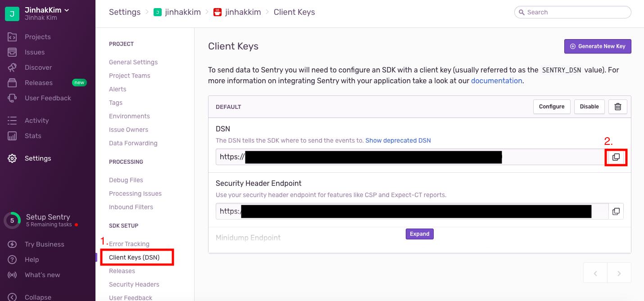
Task: Open Processing Issues settings
Action: pyautogui.click(x=135, y=193)
